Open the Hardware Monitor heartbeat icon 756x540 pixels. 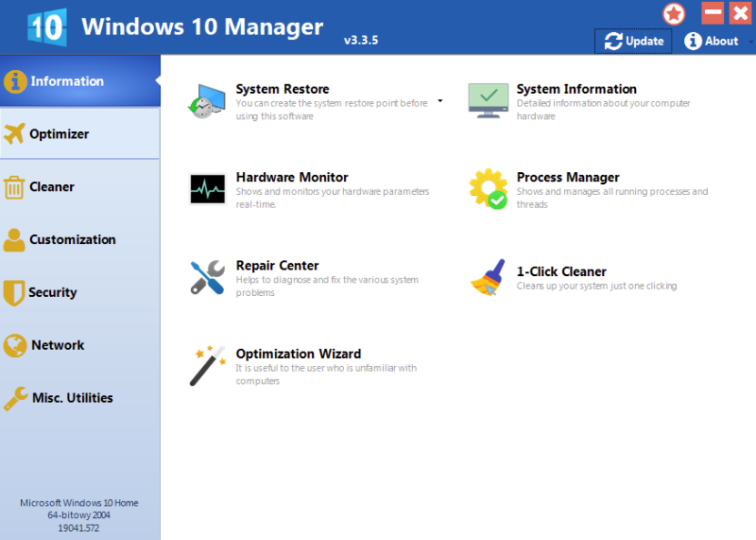(x=207, y=189)
